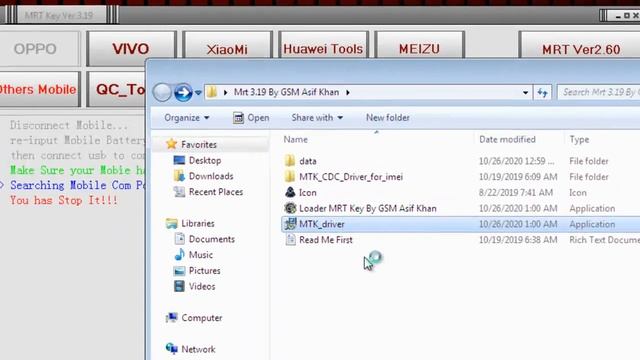This screenshot has width=640, height=360.
Task: Select the MTK_CDC_Driver_for_imei folder icon
Action: coord(290,177)
